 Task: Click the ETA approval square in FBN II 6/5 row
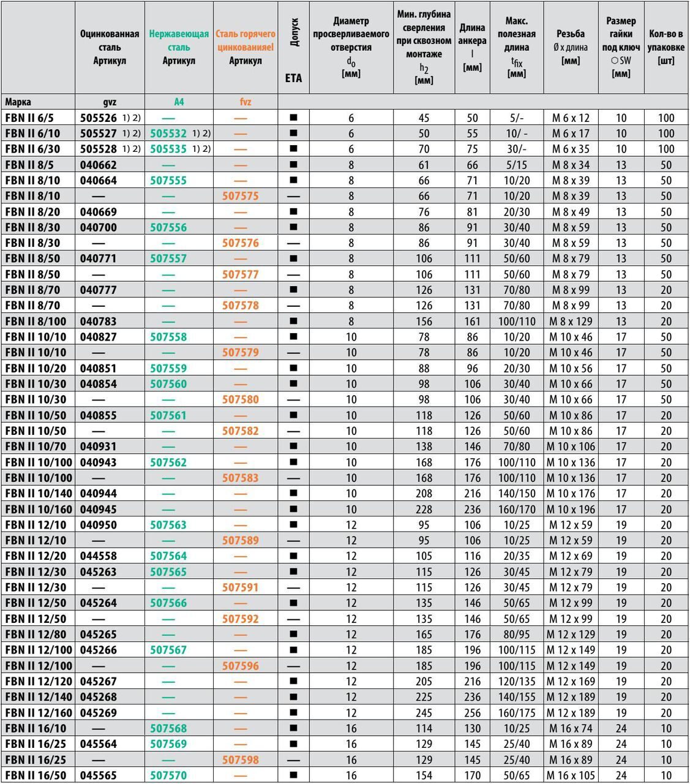tap(293, 118)
